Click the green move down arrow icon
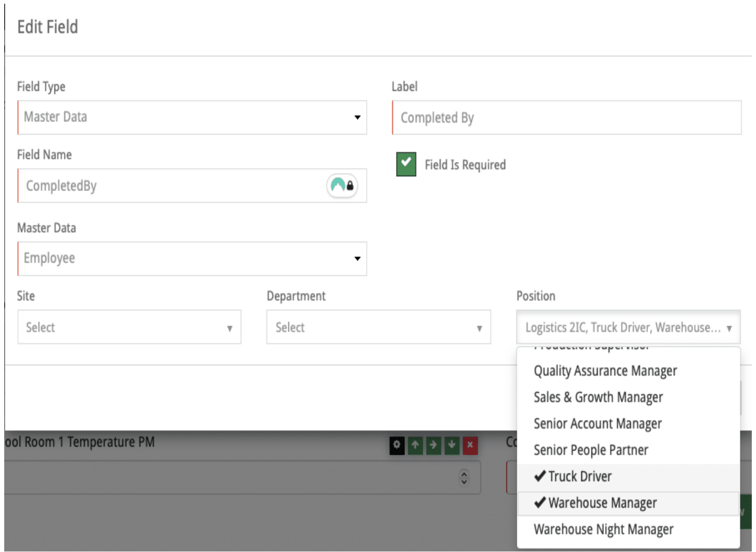 tap(451, 445)
